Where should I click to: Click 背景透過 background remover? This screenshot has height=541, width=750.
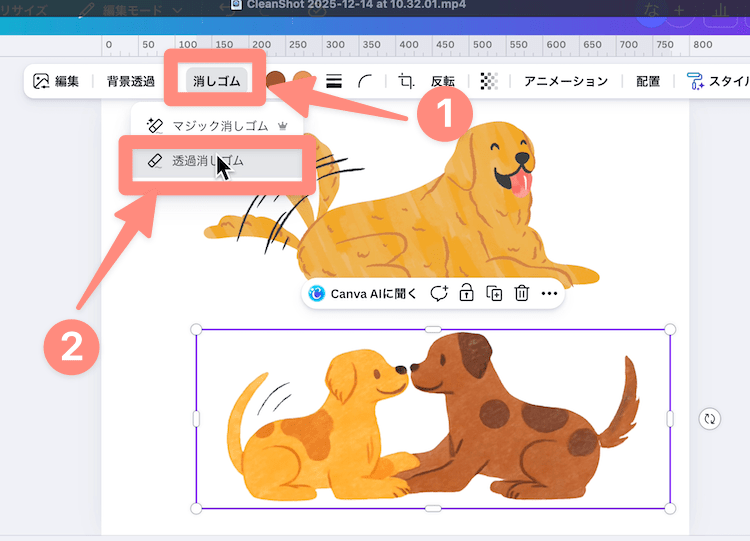(131, 81)
